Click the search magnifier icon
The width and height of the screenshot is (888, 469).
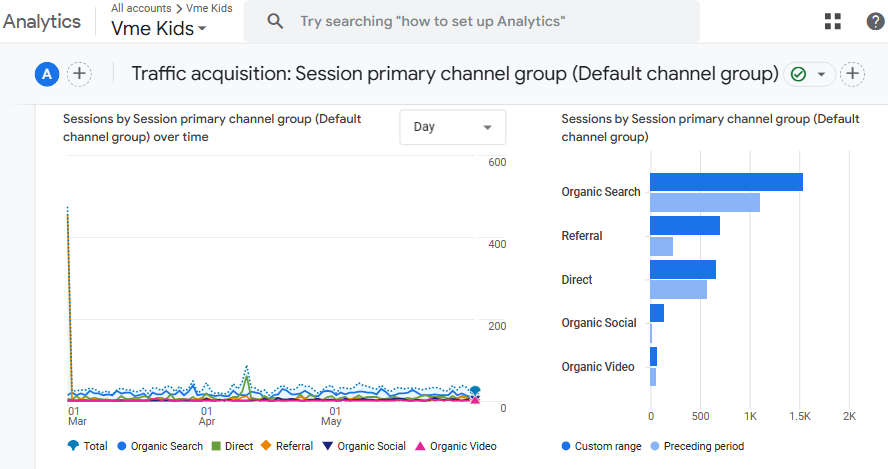click(276, 21)
